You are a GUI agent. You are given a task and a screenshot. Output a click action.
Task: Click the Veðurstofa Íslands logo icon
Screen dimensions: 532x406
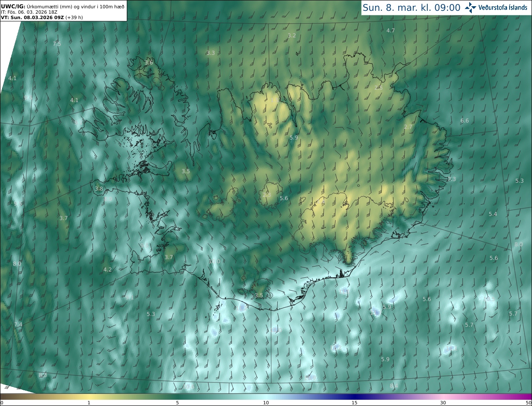(470, 7)
